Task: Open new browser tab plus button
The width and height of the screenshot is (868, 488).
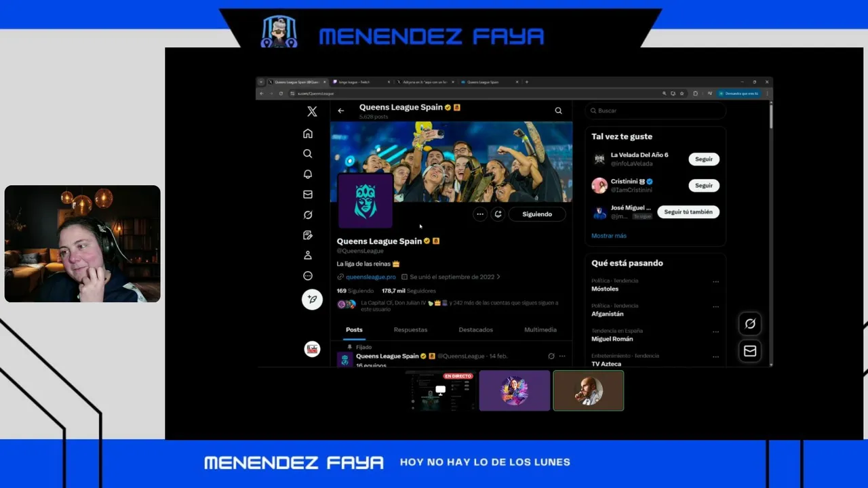Action: pos(527,82)
